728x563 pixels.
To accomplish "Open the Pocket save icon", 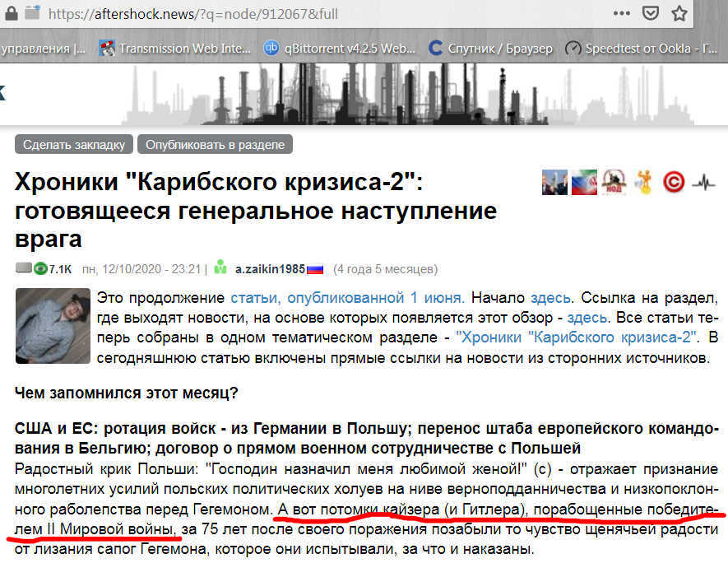I will [x=650, y=13].
